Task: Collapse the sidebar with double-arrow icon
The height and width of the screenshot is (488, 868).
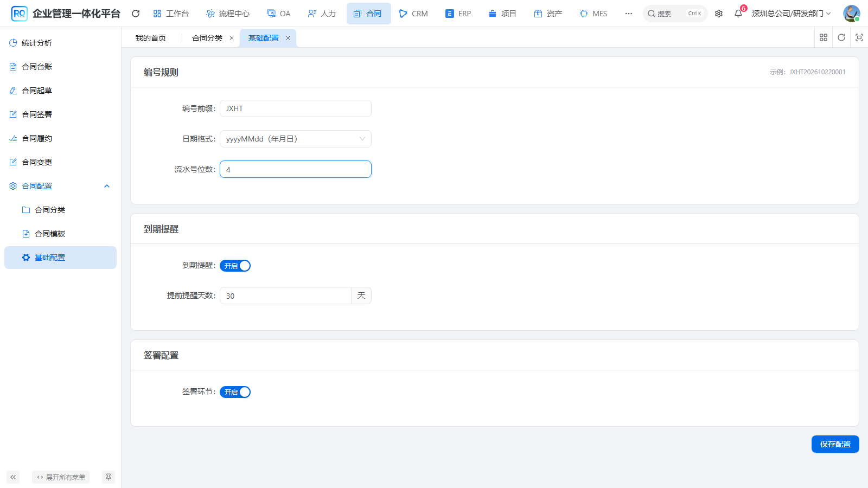Action: click(x=13, y=477)
